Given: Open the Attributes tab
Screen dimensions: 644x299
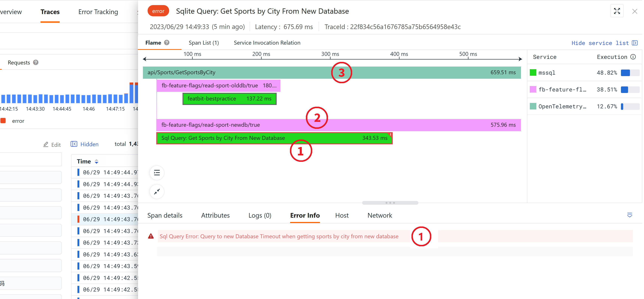Looking at the screenshot, I should click(x=215, y=215).
